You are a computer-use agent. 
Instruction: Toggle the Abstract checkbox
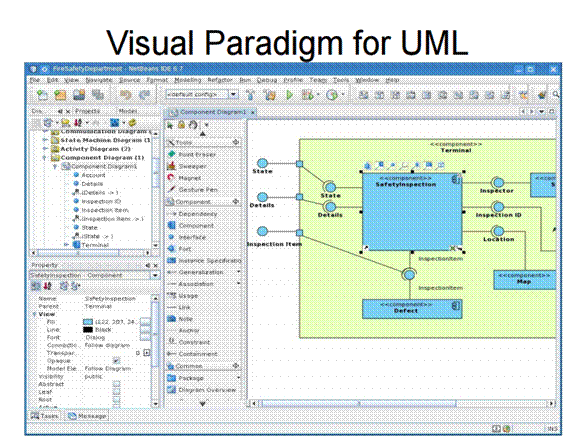(x=116, y=384)
